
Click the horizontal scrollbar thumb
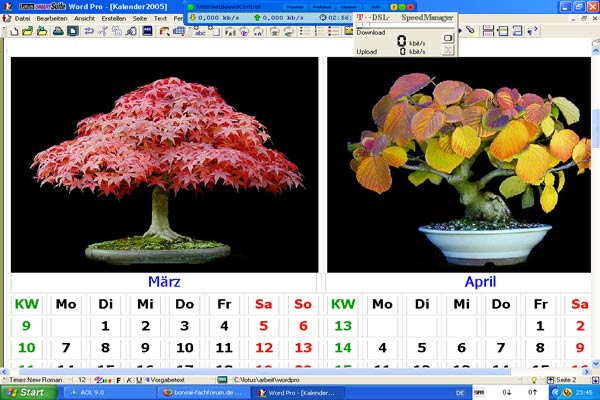pyautogui.click(x=264, y=371)
